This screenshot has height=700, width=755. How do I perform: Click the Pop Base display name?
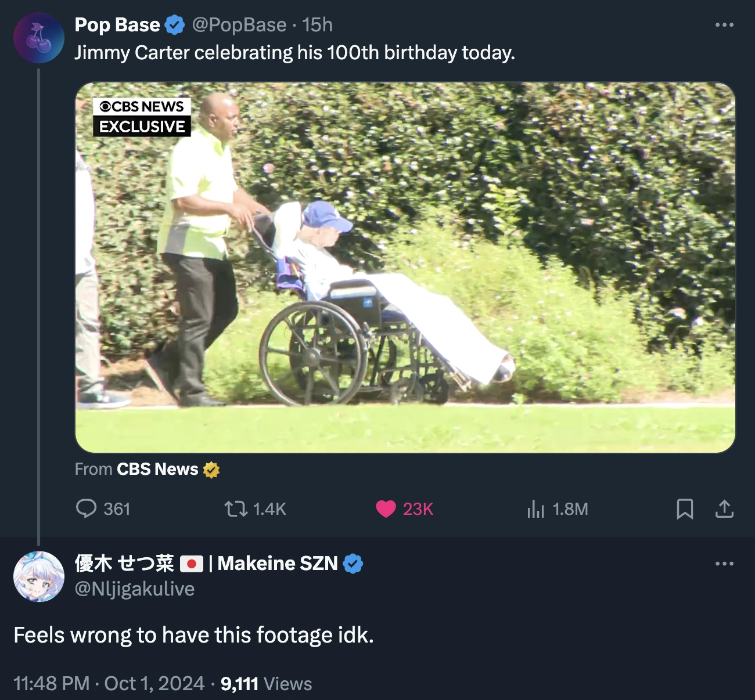117,25
